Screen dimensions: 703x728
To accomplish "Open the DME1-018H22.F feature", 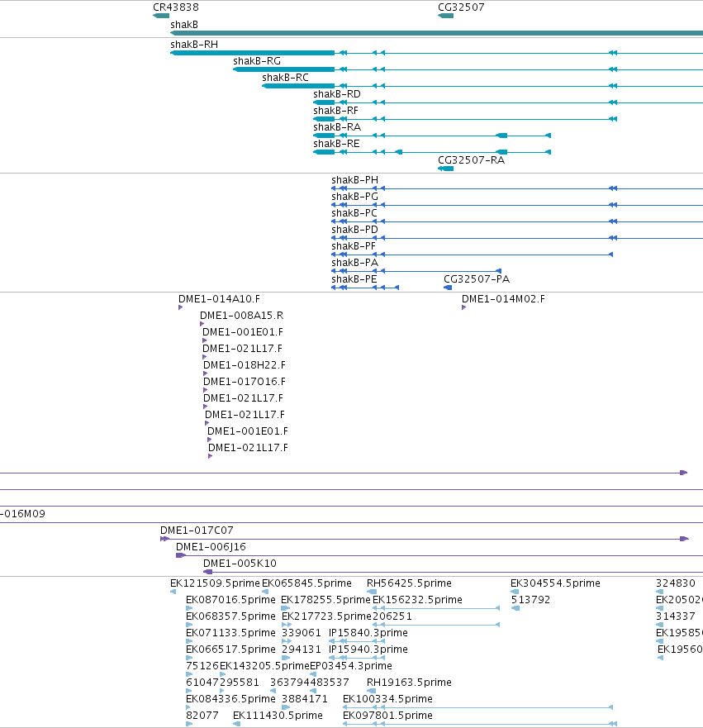I will pyautogui.click(x=205, y=374).
